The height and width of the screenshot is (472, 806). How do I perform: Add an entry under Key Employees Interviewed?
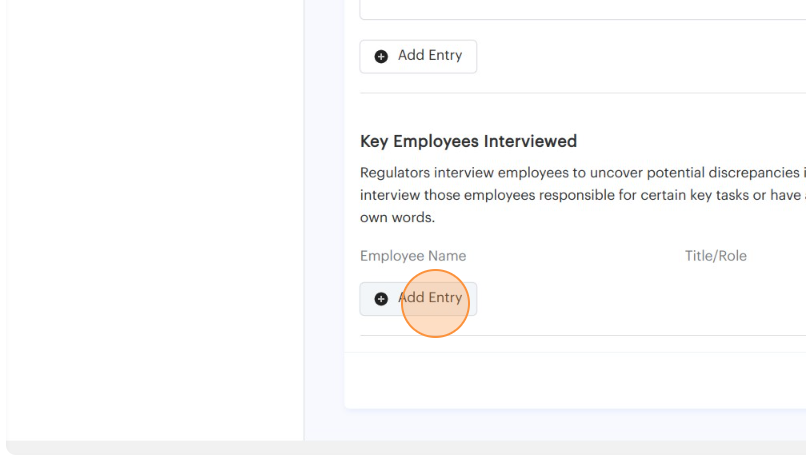(418, 299)
